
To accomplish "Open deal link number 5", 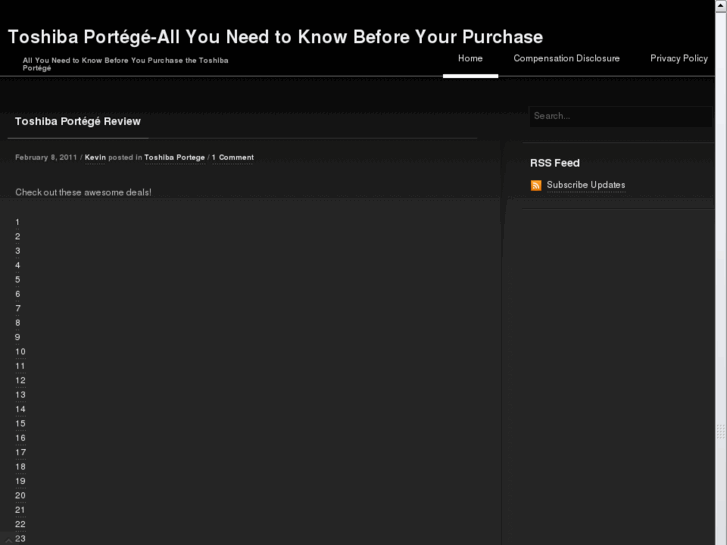I will (18, 280).
